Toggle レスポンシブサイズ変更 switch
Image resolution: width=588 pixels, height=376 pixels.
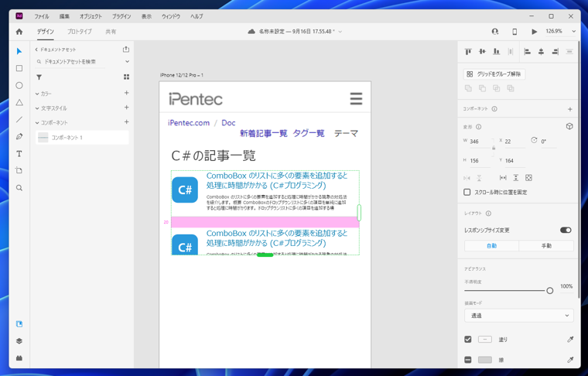pyautogui.click(x=566, y=230)
